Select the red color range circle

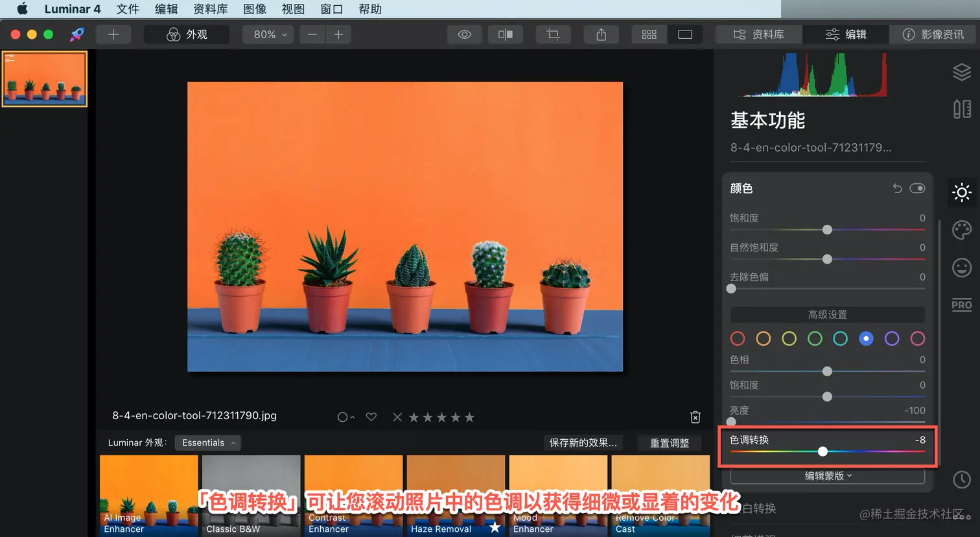pyautogui.click(x=738, y=338)
